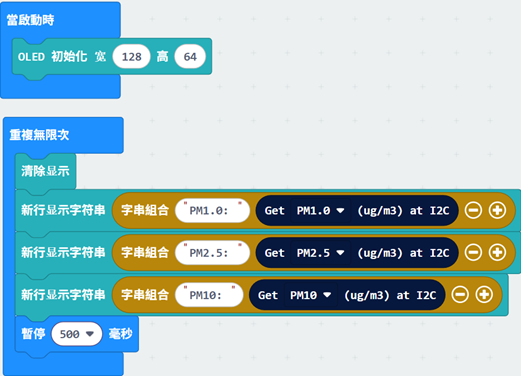The width and height of the screenshot is (521, 376).
Task: Open the PM1.0 sensor dropdown
Action: pos(320,211)
